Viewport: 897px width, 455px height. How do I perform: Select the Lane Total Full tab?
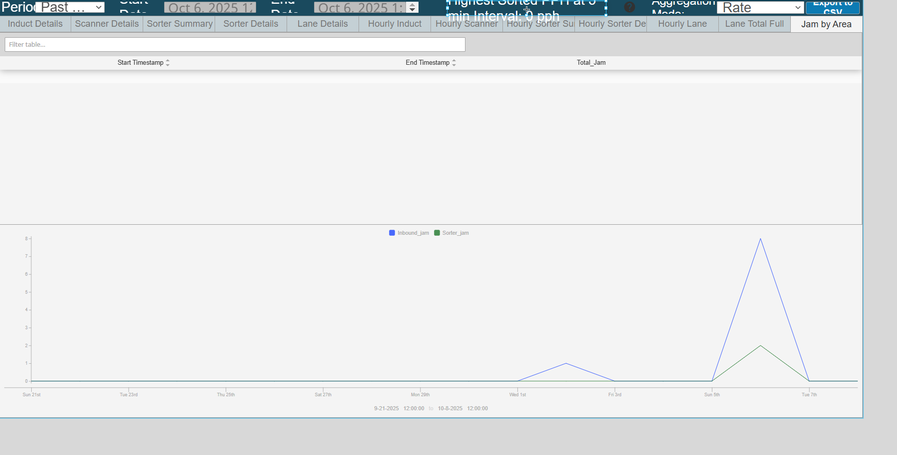click(x=754, y=24)
